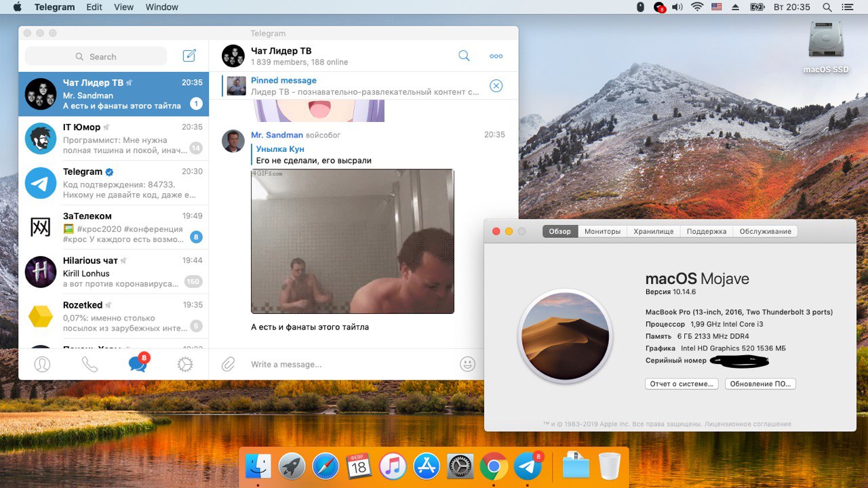Click the battery status icon
The height and width of the screenshot is (488, 868).
pyautogui.click(x=757, y=7)
